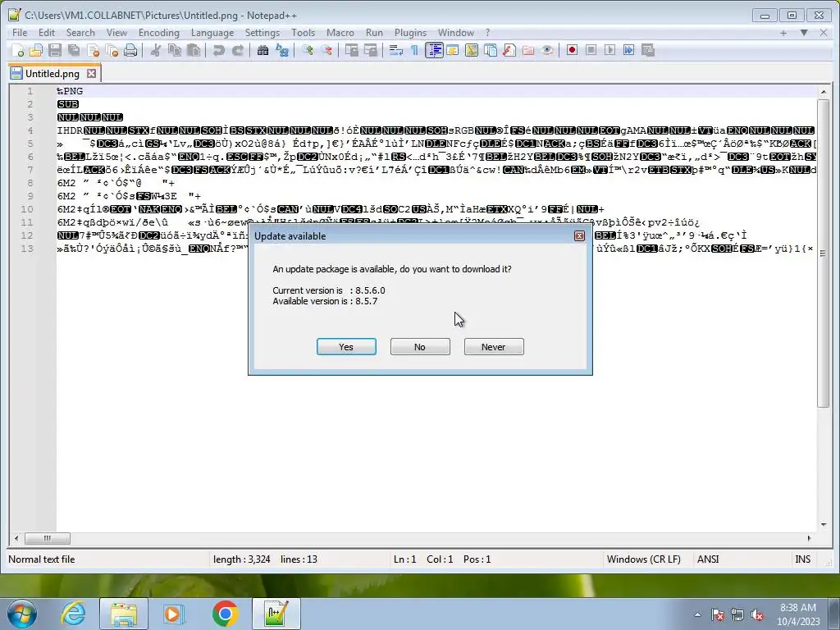Open tab list dropdown triangle in menu bar
This screenshot has height=630, width=840.
[x=804, y=33]
